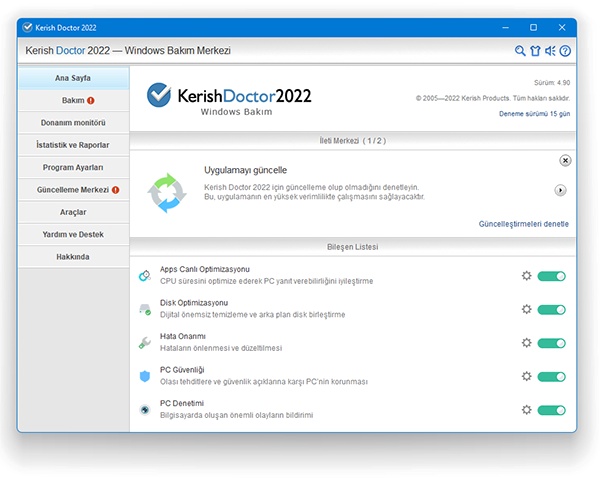The height and width of the screenshot is (483, 600).
Task: Select Araçlar in the sidebar
Action: point(73,212)
